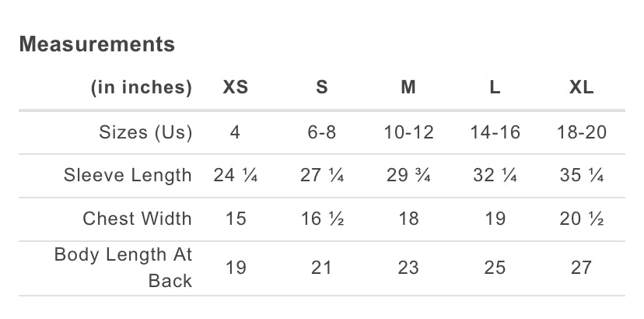Click the M column header
644x319 pixels.
408,88
